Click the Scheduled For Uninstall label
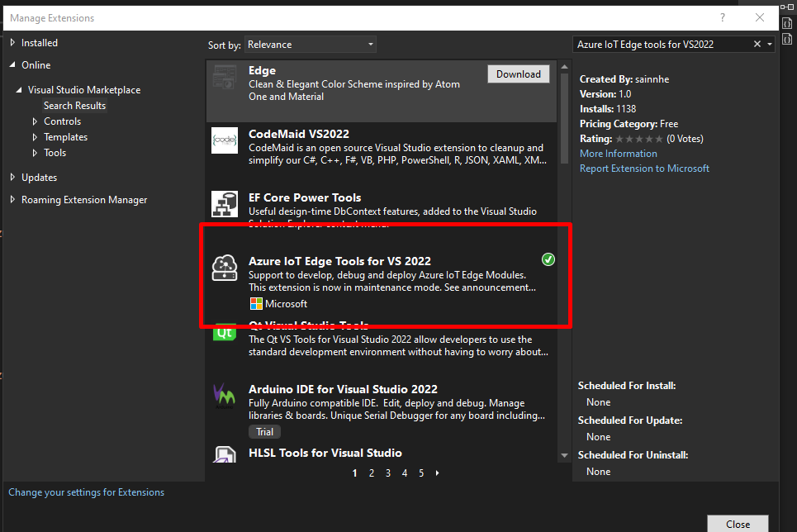 point(633,455)
